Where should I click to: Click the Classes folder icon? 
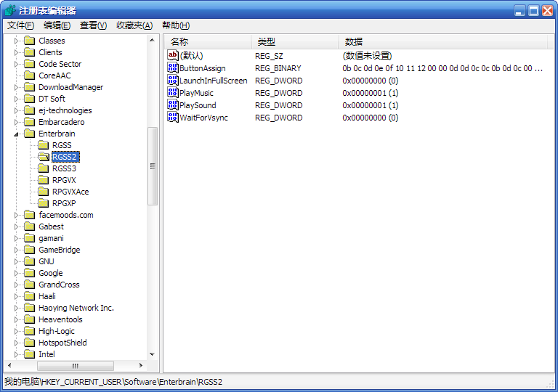click(x=29, y=41)
